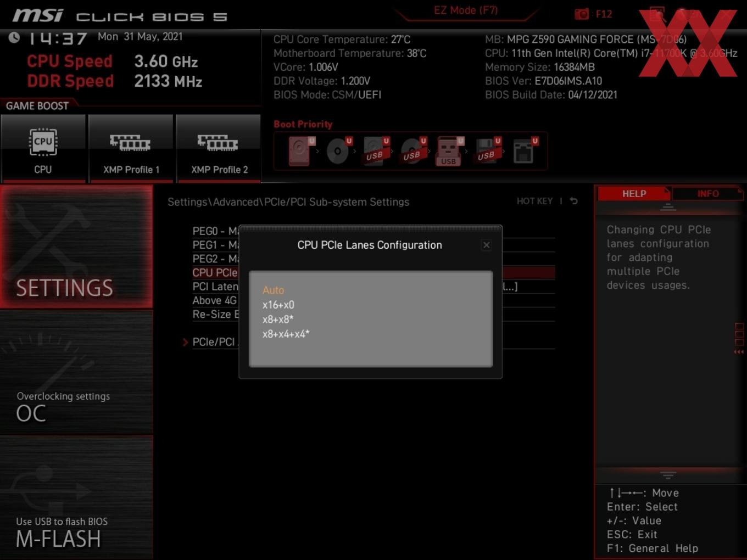747x560 pixels.
Task: Choose the Auto lanes option
Action: tap(273, 290)
